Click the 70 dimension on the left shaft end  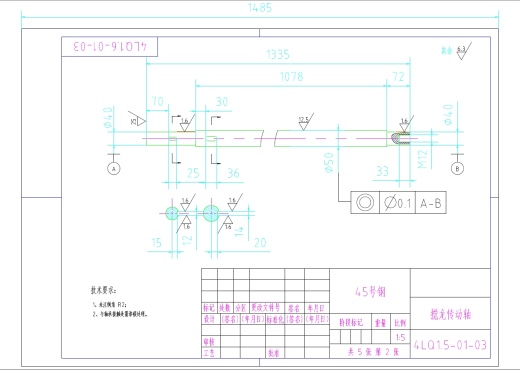tap(158, 101)
